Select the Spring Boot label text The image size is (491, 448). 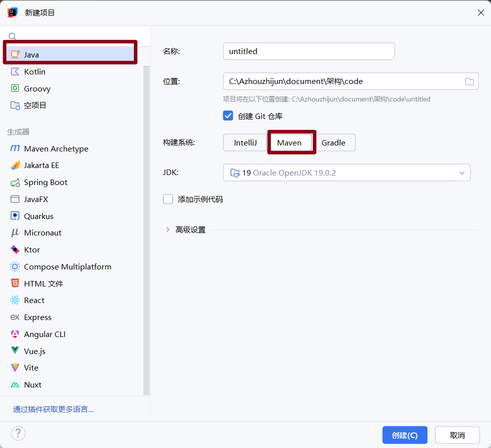click(45, 182)
